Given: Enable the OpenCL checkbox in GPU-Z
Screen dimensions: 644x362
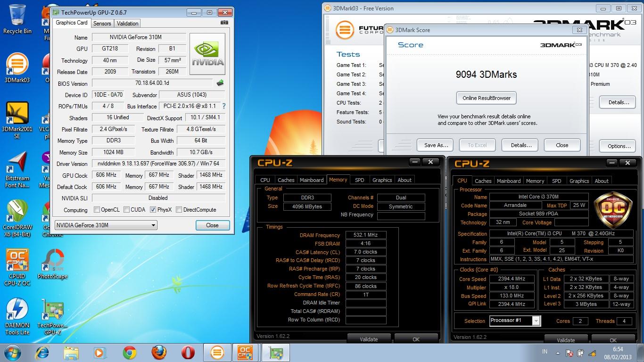Looking at the screenshot, I should (x=97, y=210).
